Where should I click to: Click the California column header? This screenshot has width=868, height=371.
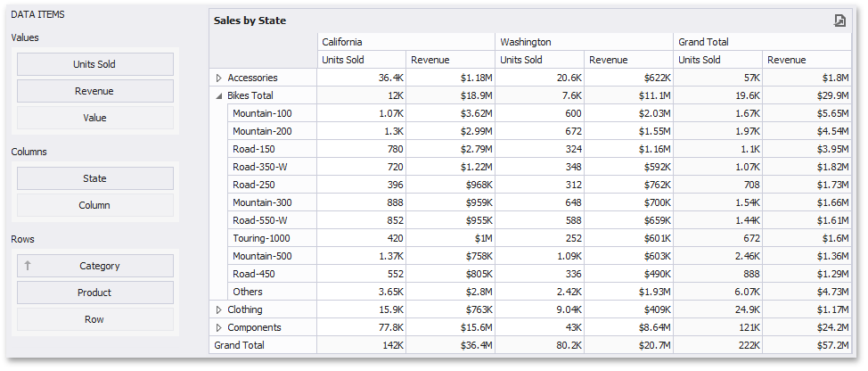[342, 42]
